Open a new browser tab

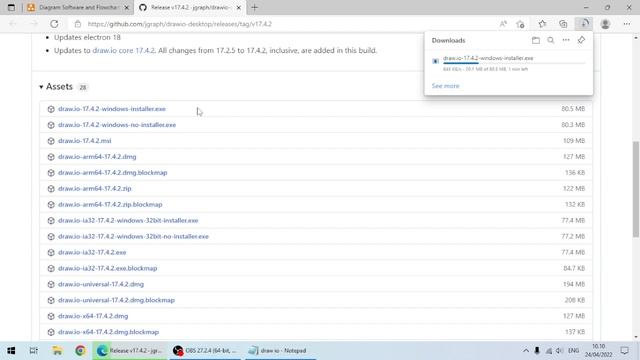pyautogui.click(x=255, y=7)
